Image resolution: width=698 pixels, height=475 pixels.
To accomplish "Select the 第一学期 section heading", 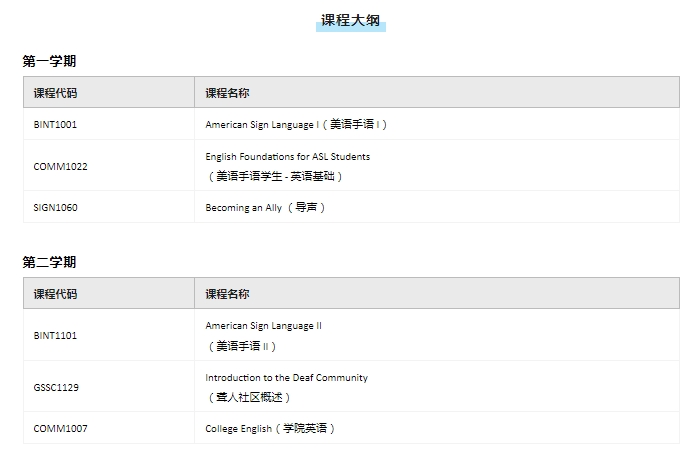I will (x=49, y=62).
